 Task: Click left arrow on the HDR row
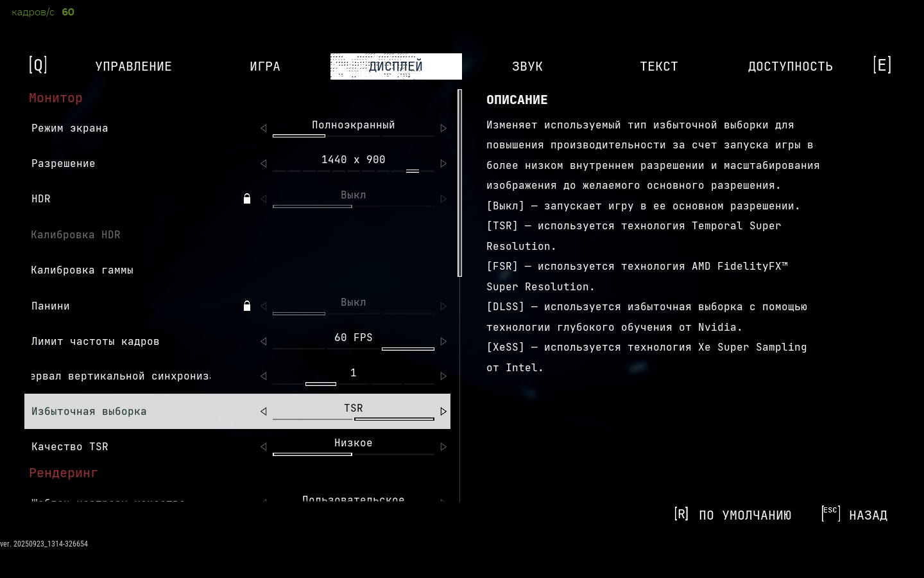(263, 199)
